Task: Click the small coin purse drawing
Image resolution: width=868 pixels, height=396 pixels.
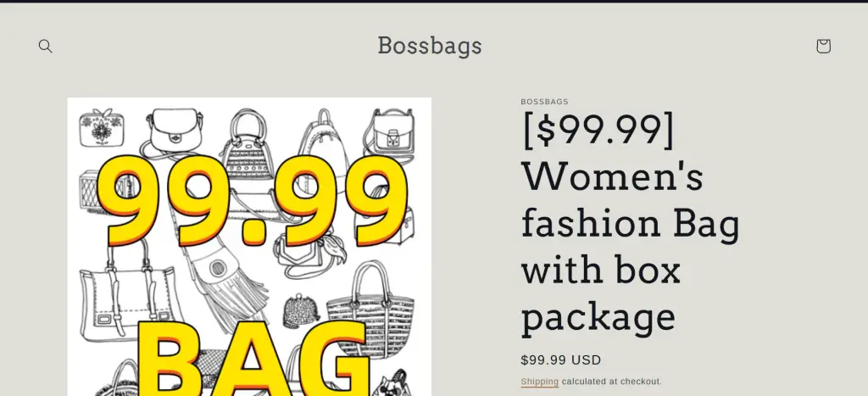Action: tap(301, 310)
